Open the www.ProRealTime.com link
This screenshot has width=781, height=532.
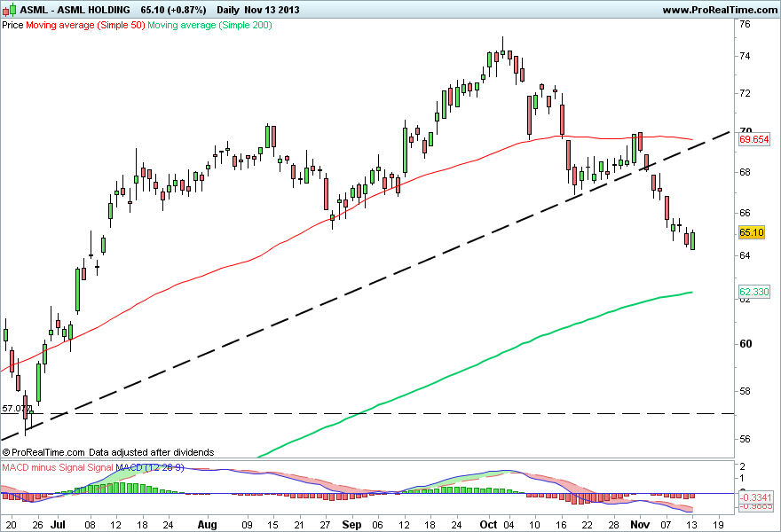coord(720,10)
